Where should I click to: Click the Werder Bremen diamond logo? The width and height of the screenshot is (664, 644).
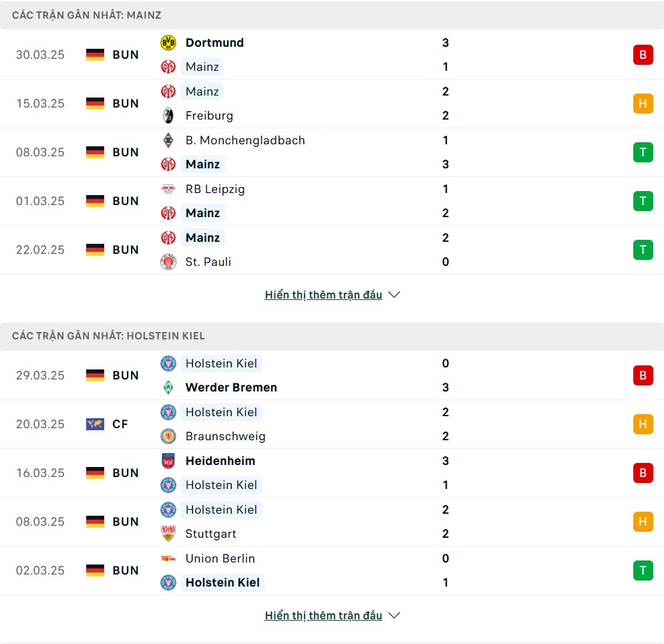[168, 387]
